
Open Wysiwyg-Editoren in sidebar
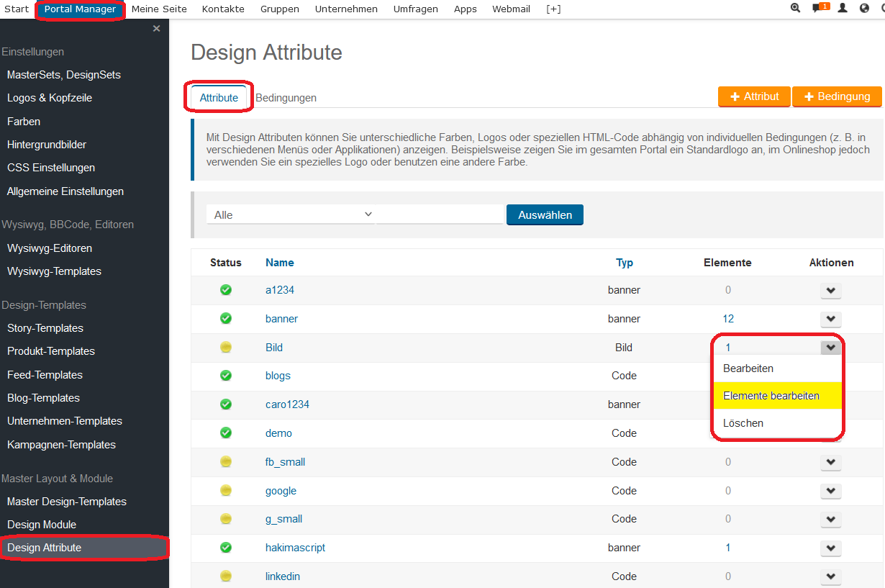pyautogui.click(x=50, y=248)
